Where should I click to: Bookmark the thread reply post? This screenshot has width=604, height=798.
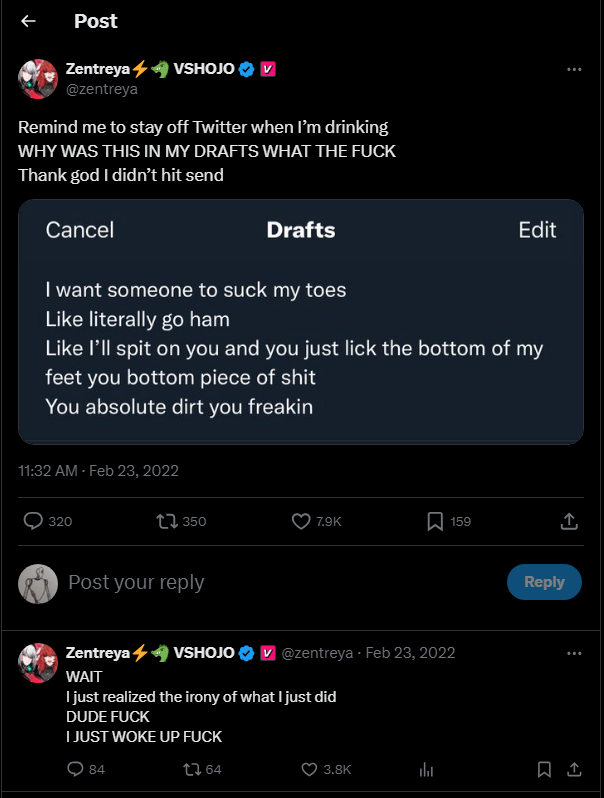click(544, 769)
